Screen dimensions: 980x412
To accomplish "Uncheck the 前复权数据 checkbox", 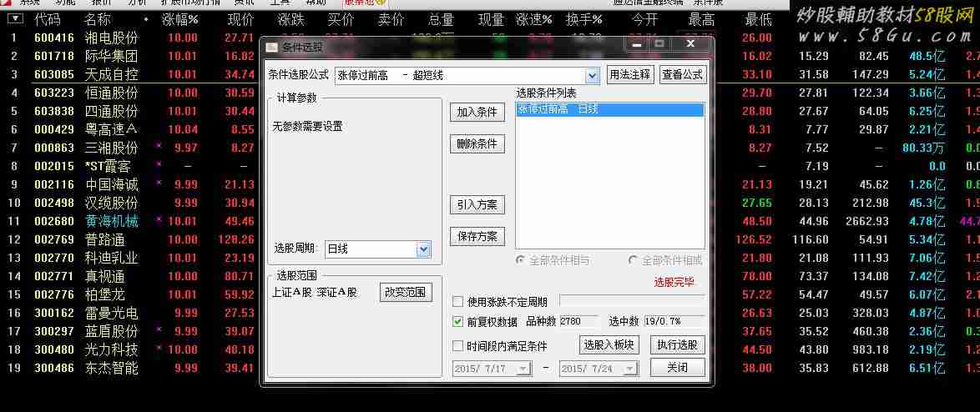I will (x=457, y=322).
